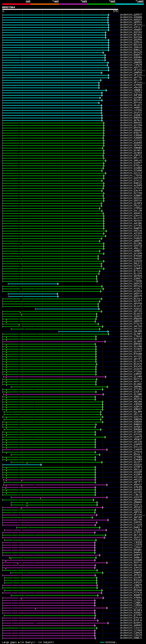146x644 pixels.
Task: Click the orange ~40% identity legend segment
Action: (44, 4)
